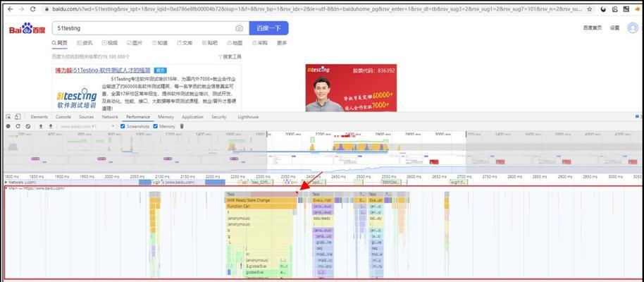Viewport: 644px width, 282px height.
Task: Switch to the Lighthouse tab
Action: coord(248,117)
